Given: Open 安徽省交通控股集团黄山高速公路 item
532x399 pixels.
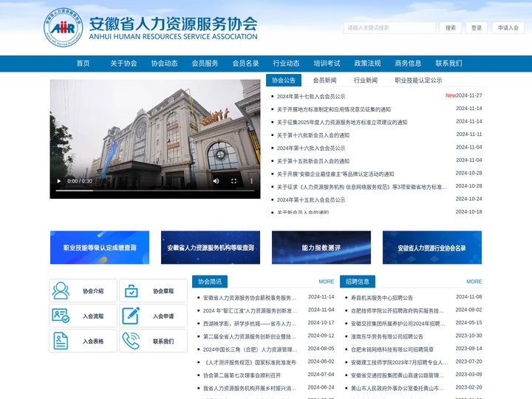Looking at the screenshot, I should tap(398, 375).
